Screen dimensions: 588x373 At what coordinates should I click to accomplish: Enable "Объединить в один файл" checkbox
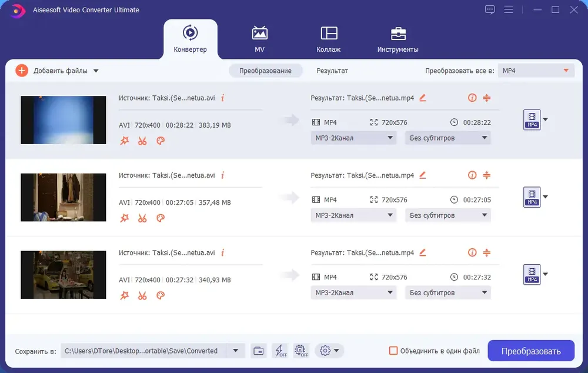point(393,351)
